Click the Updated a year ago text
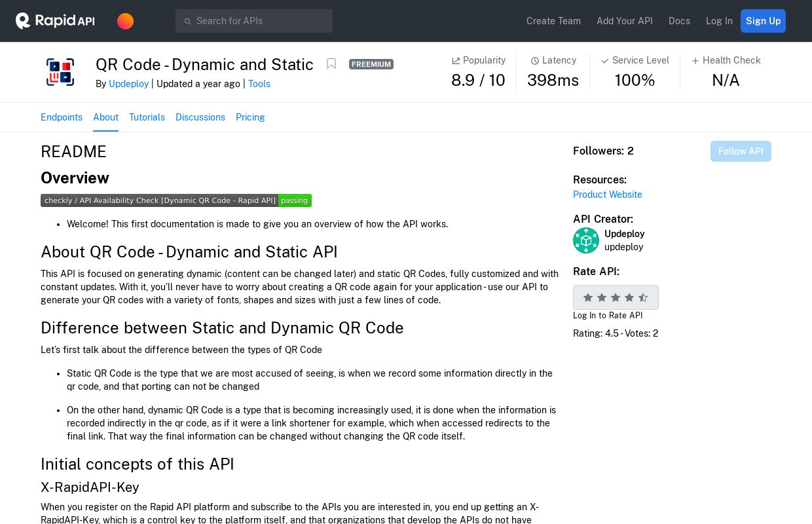Viewport: 812px width, 524px height. [198, 84]
